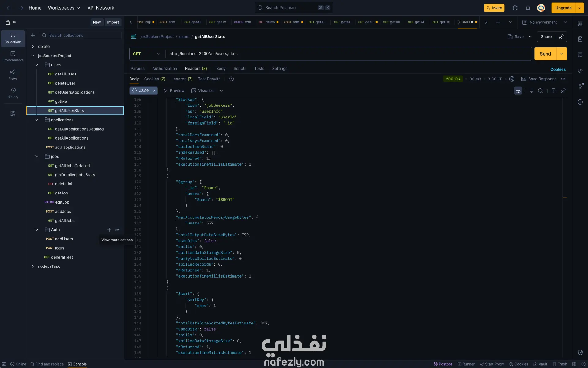Viewport: 588px width, 368px height.
Task: Switch to the Authorization tab
Action: [164, 69]
